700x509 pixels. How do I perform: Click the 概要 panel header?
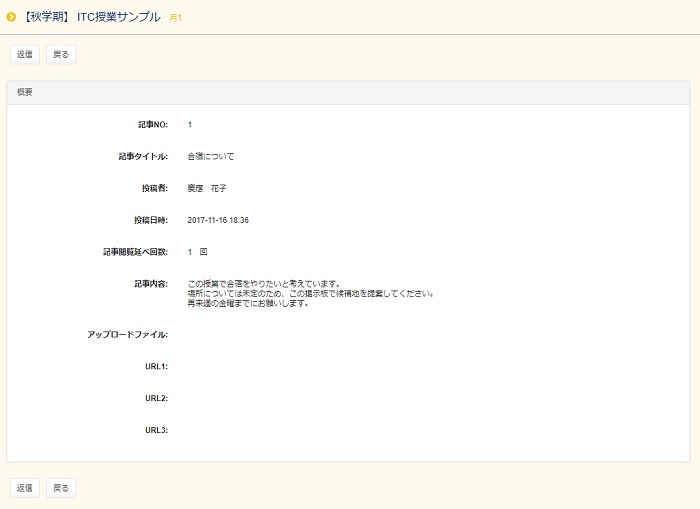pyautogui.click(x=25, y=92)
